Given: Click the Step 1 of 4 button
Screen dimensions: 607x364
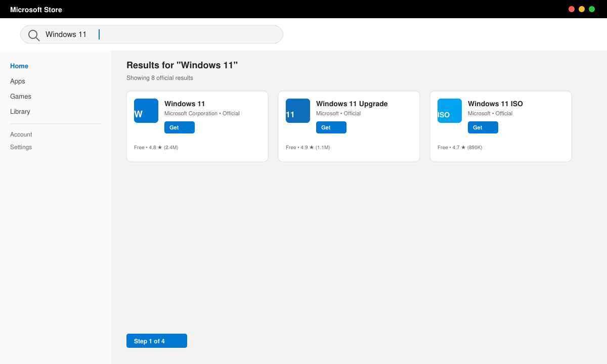Looking at the screenshot, I should pos(157,341).
